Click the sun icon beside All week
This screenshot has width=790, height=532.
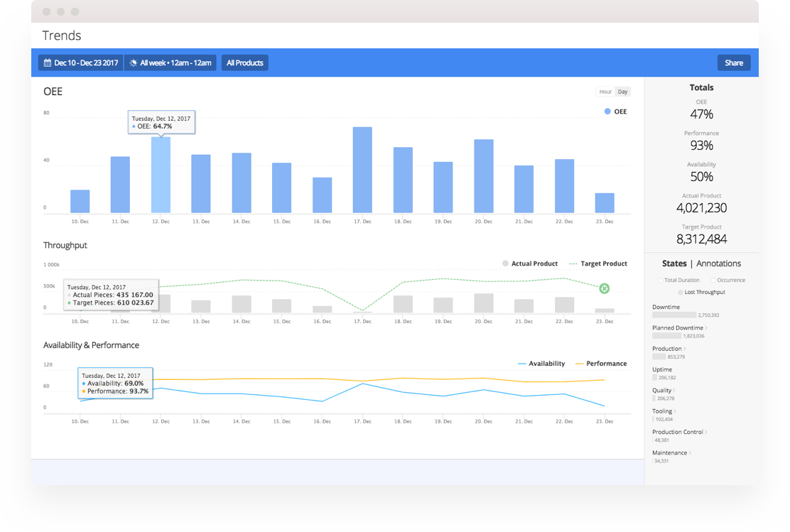pos(133,63)
